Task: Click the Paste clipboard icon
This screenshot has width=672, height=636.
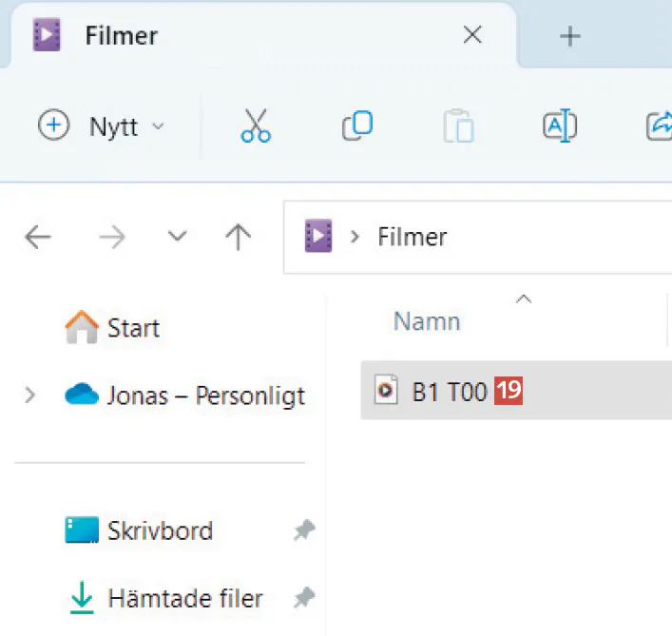Action: (458, 125)
